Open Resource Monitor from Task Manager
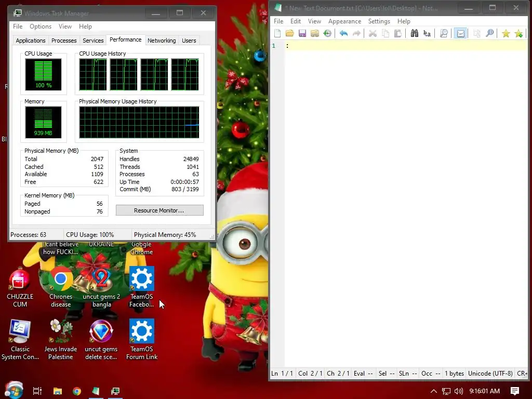 (x=159, y=210)
